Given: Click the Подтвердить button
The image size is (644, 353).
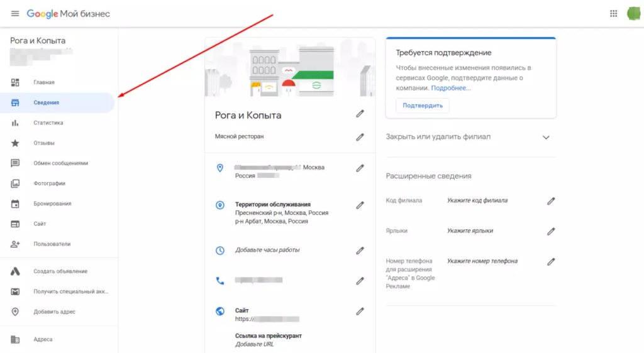Looking at the screenshot, I should (x=423, y=106).
